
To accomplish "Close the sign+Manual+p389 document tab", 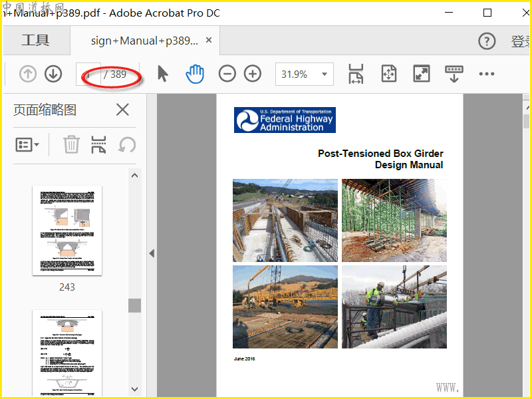I will 209,41.
